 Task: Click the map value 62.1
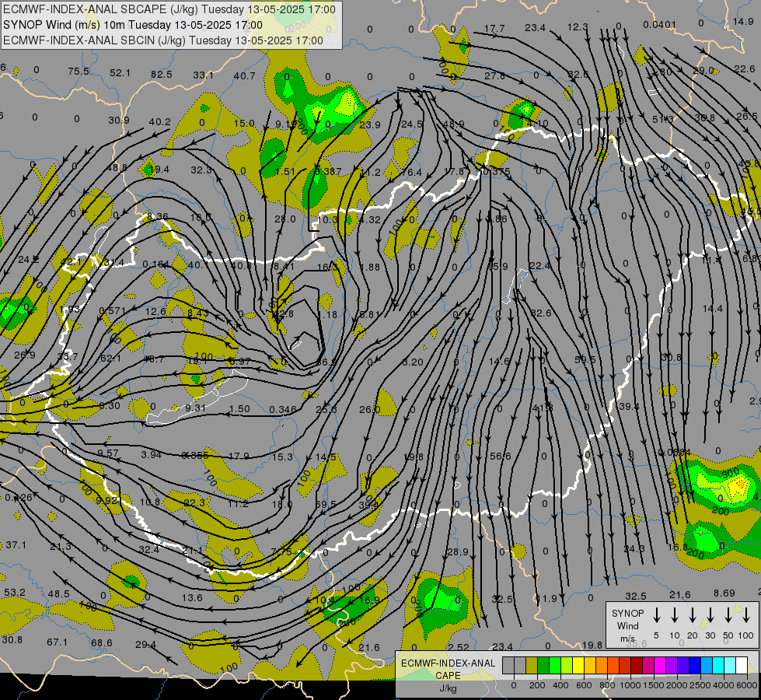pos(110,358)
